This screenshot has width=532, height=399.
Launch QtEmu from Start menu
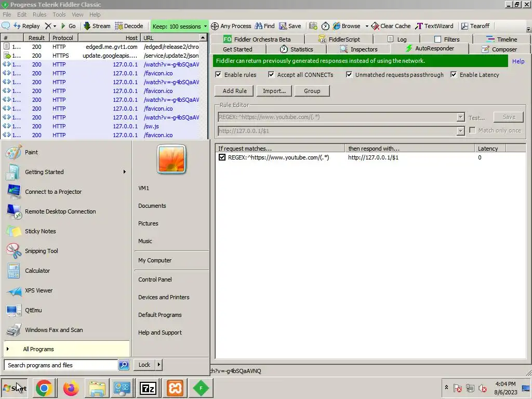tap(66, 310)
